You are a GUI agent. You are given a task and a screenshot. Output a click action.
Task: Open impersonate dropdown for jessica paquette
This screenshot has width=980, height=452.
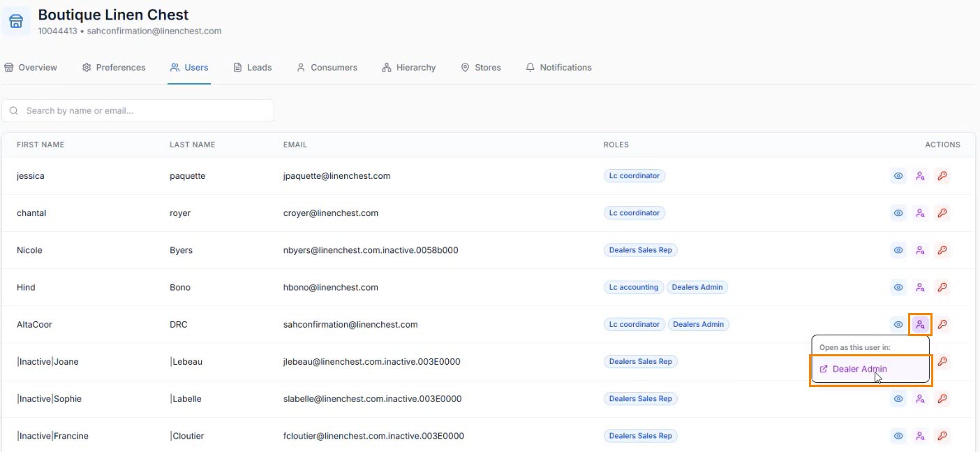point(920,176)
